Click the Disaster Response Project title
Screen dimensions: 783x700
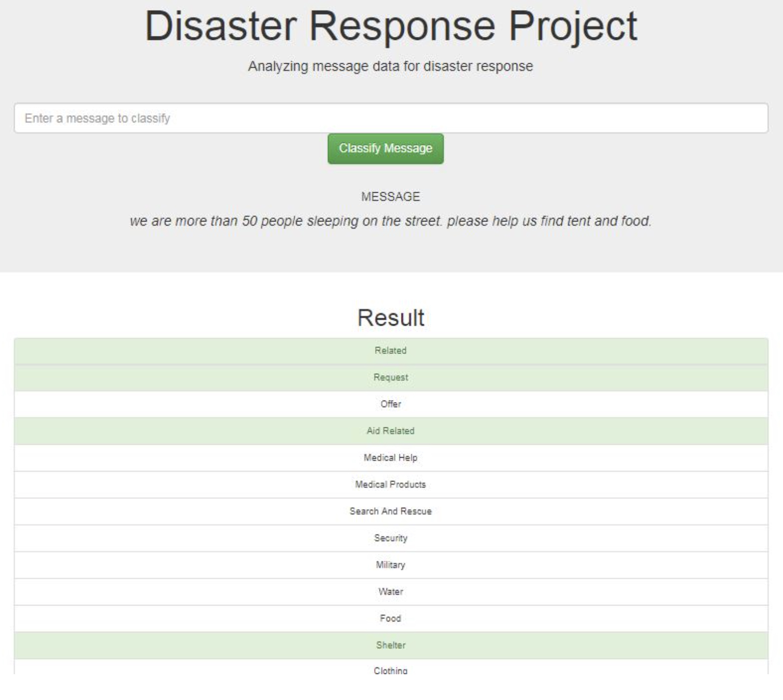(391, 26)
